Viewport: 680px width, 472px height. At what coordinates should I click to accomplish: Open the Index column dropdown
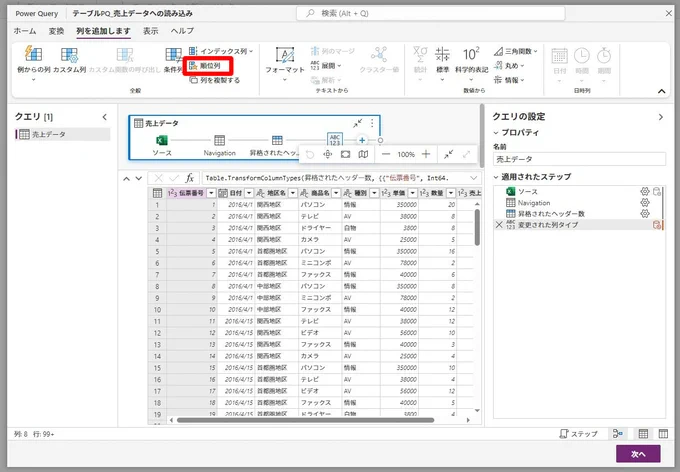[x=221, y=51]
